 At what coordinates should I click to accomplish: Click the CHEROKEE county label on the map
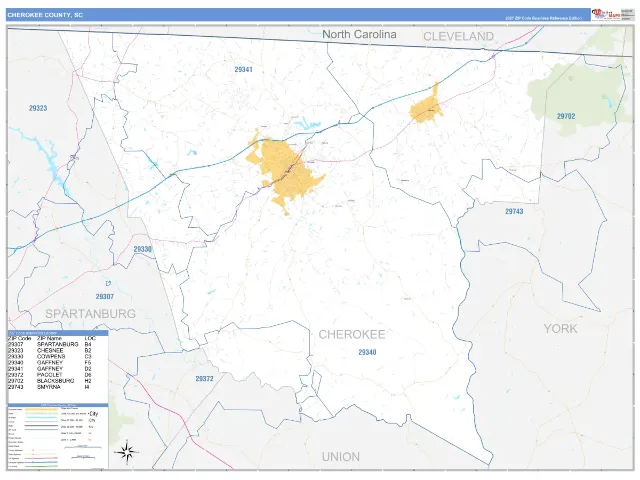coord(352,335)
